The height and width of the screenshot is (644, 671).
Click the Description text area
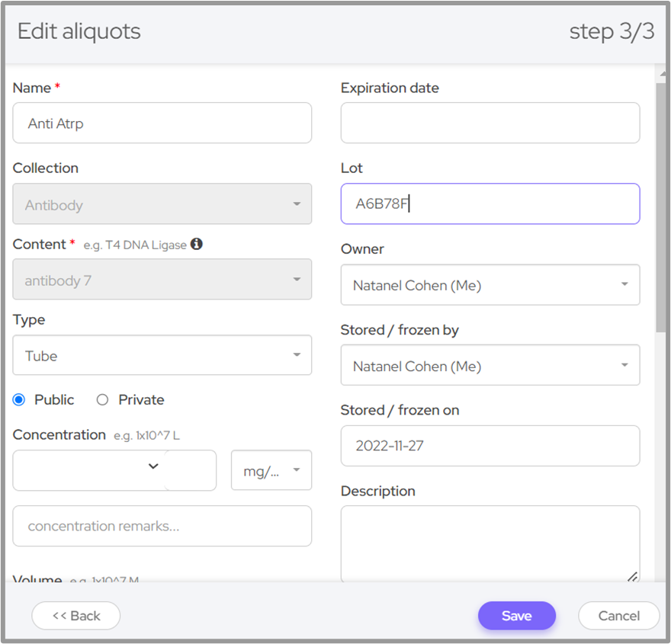[490, 544]
